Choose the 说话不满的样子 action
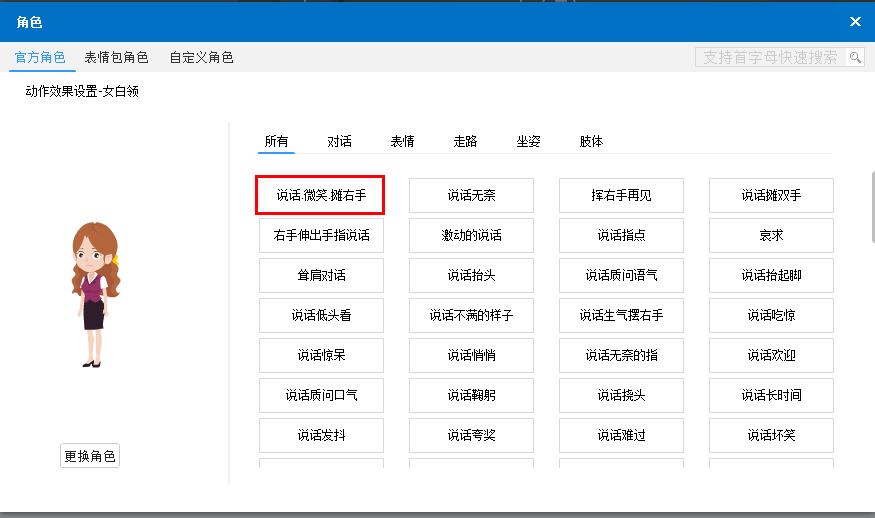This screenshot has height=518, width=875. pyautogui.click(x=472, y=315)
